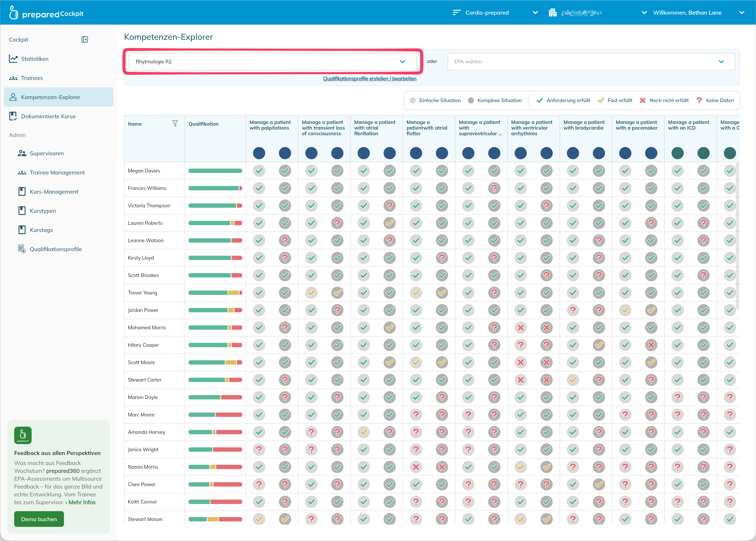Click the Cardio-prepared list icon in header
Screen dimensions: 756x541
point(457,13)
